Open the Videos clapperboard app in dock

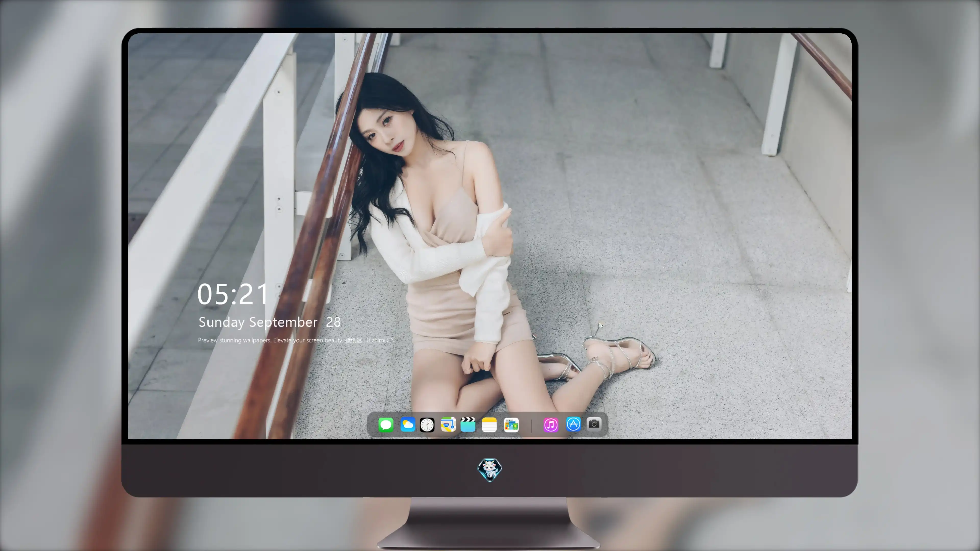pos(468,424)
